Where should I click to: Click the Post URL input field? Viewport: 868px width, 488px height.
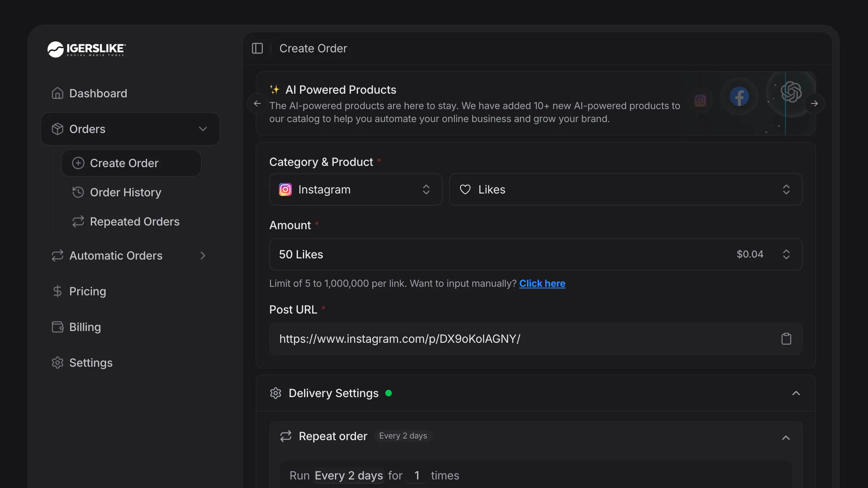535,339
